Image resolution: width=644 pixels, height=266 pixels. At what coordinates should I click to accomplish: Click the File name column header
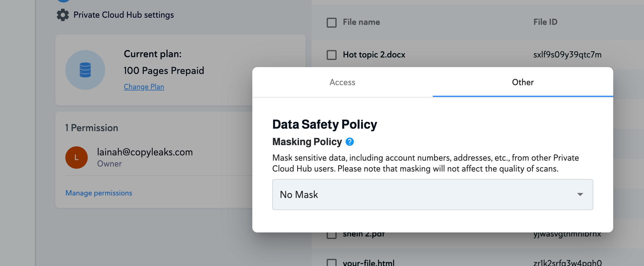coord(361,22)
